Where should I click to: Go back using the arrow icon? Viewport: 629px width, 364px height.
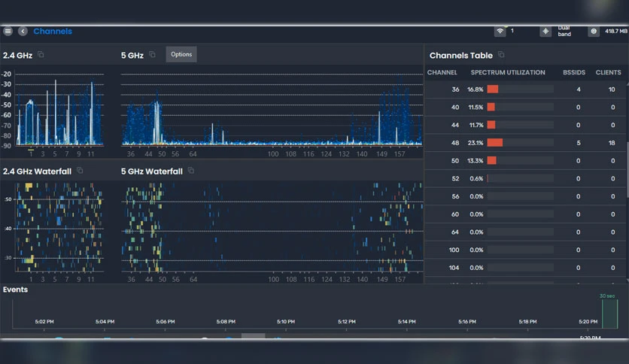(23, 31)
